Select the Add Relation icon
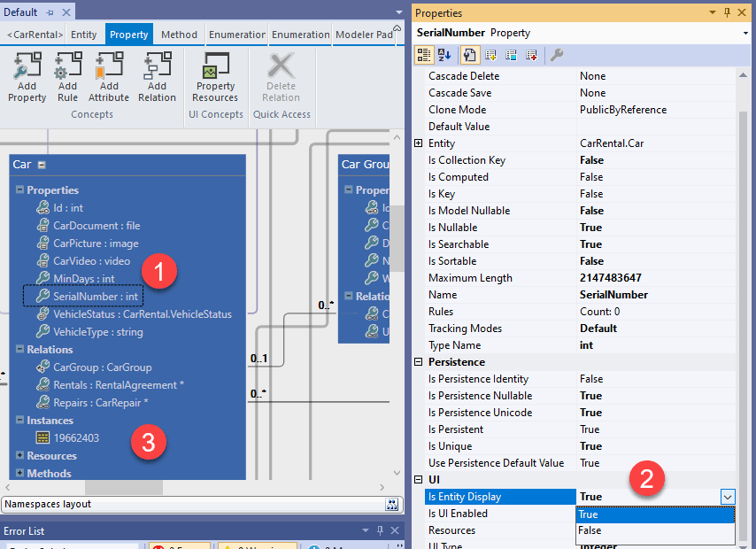The image size is (756, 549). (x=157, y=75)
